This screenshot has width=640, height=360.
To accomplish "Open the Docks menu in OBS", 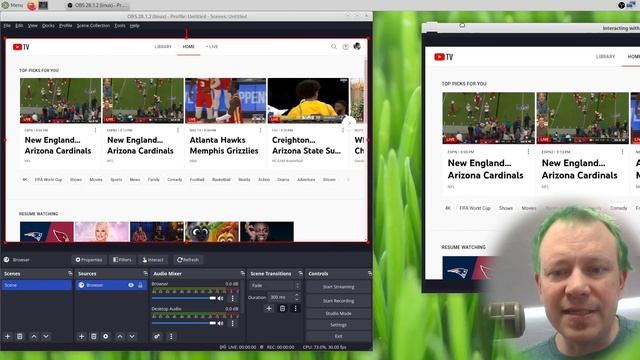I will pos(48,25).
